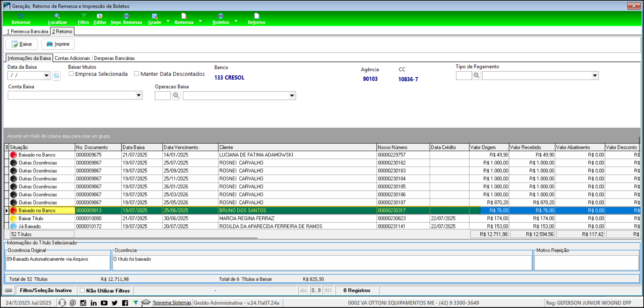Sort by the Valor Origem column header
The image size is (644, 308).
(x=489, y=147)
